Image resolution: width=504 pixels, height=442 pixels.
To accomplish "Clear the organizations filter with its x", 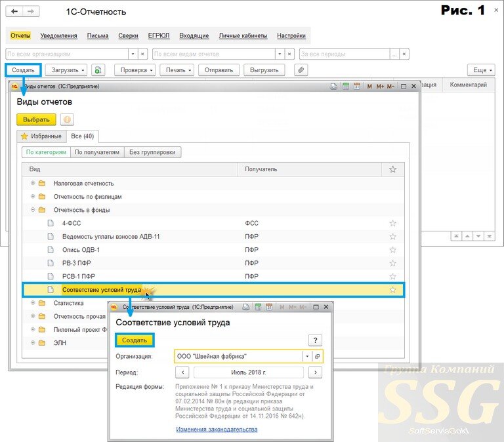I will [142, 54].
